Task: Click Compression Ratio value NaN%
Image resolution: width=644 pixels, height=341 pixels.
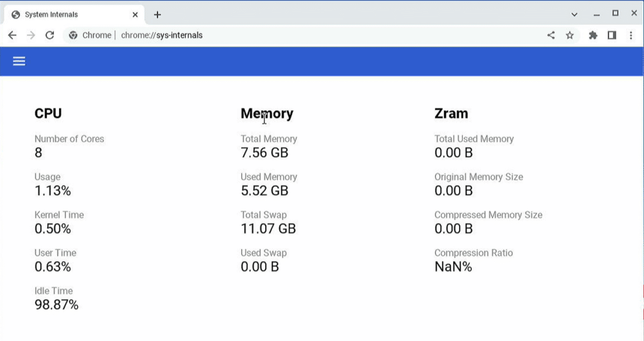Action: (x=454, y=267)
